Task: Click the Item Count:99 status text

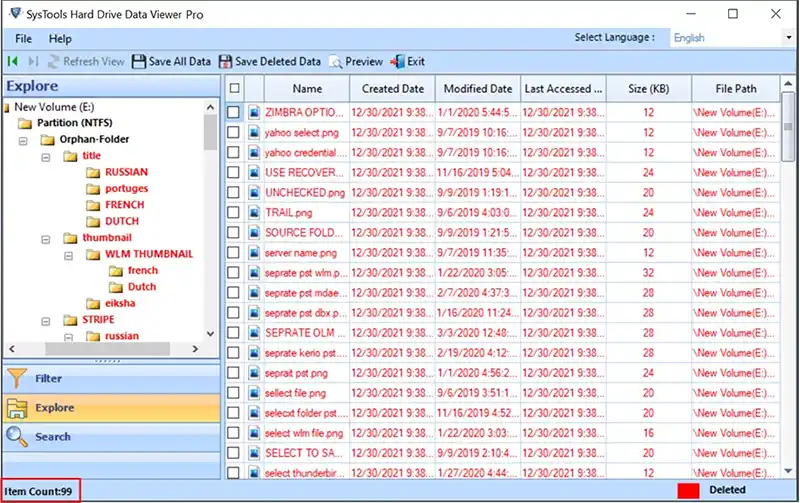Action: click(x=38, y=492)
